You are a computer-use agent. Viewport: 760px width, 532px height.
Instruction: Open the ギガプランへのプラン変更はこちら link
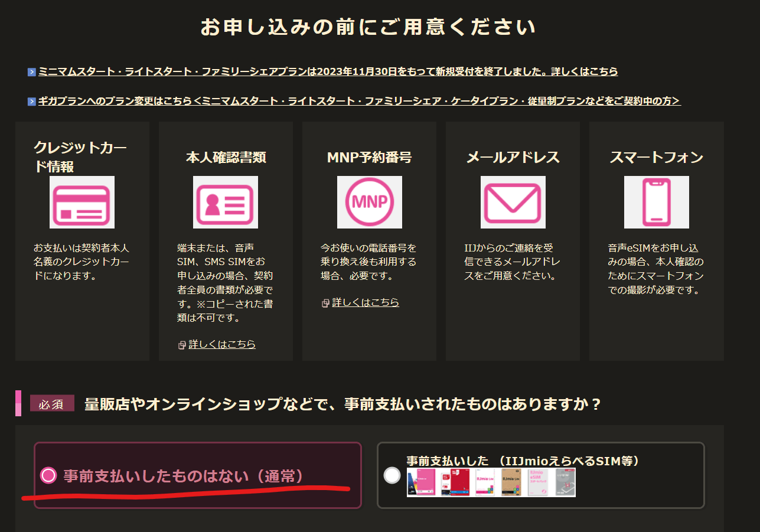pyautogui.click(x=359, y=101)
